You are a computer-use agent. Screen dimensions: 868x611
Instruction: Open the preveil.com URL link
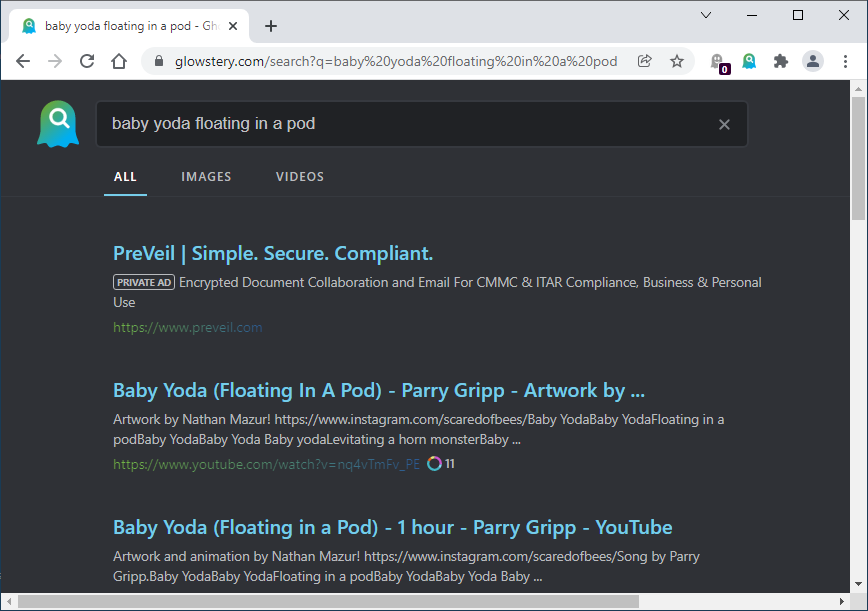pyautogui.click(x=188, y=328)
